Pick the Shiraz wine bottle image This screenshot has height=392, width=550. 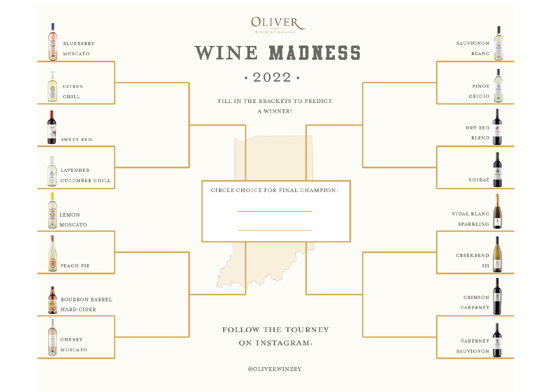point(497,170)
